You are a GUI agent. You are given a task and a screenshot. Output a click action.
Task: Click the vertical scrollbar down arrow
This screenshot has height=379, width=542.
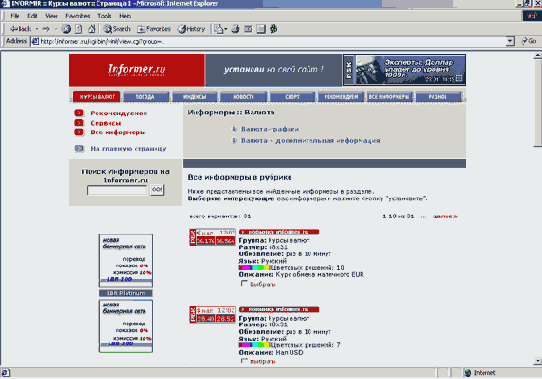(x=538, y=361)
